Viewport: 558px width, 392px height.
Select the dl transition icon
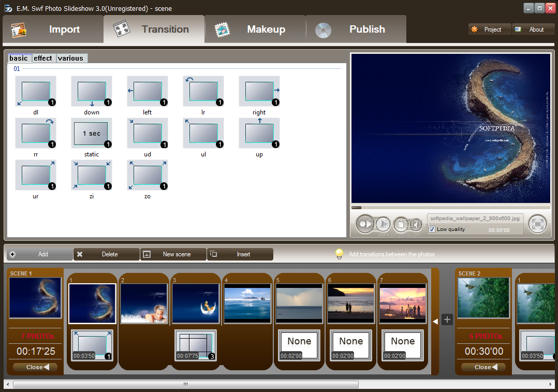click(36, 91)
